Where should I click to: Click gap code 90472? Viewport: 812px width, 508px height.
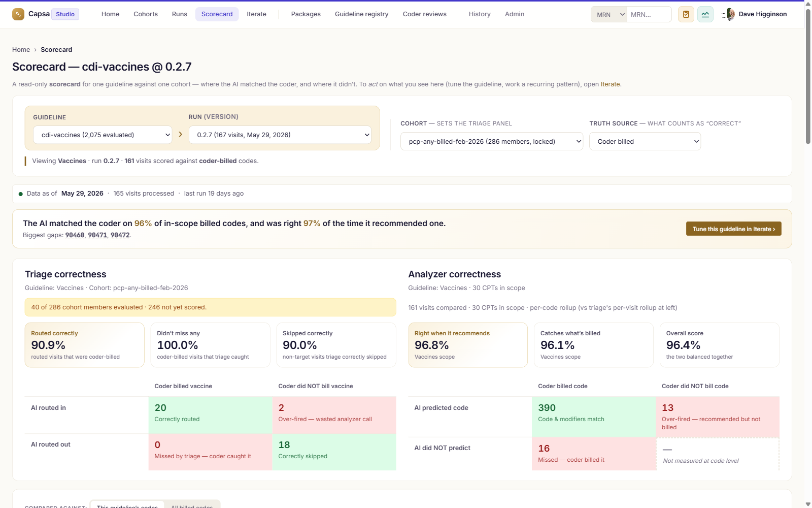(x=120, y=235)
